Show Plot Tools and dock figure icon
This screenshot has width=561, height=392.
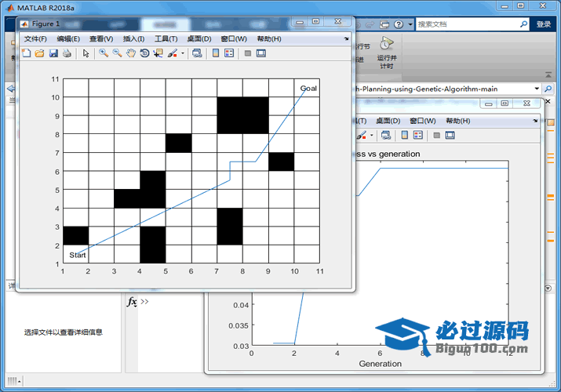coord(261,53)
